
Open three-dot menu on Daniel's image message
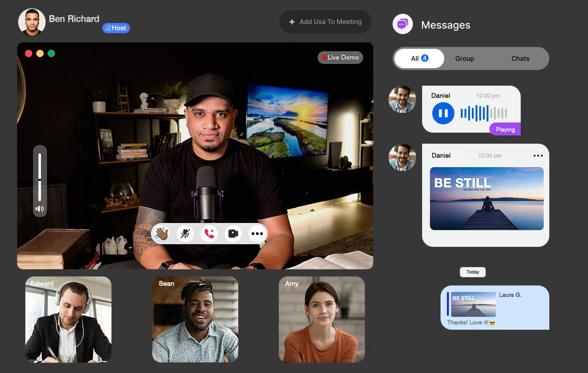click(x=538, y=156)
